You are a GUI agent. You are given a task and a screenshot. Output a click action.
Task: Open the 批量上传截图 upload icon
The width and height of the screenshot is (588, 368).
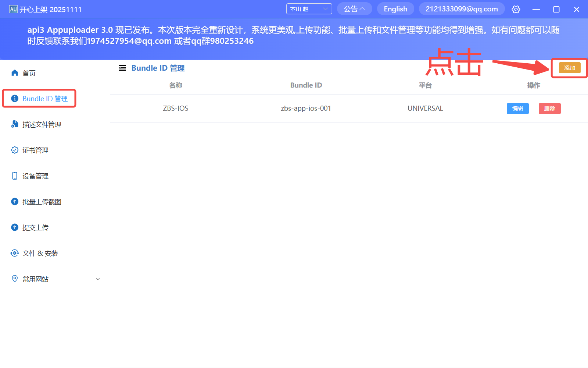[15, 201]
